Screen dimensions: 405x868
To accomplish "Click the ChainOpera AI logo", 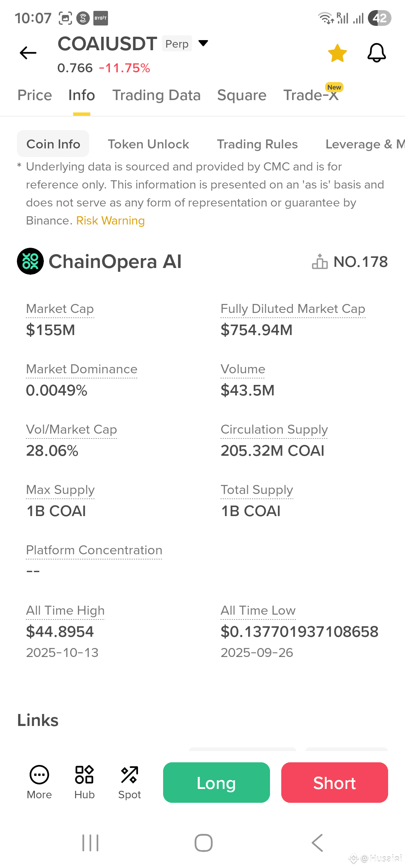I will point(30,261).
